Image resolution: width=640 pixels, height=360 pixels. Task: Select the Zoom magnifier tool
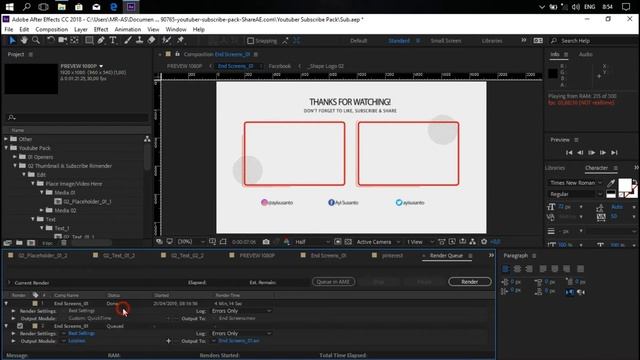point(36,40)
